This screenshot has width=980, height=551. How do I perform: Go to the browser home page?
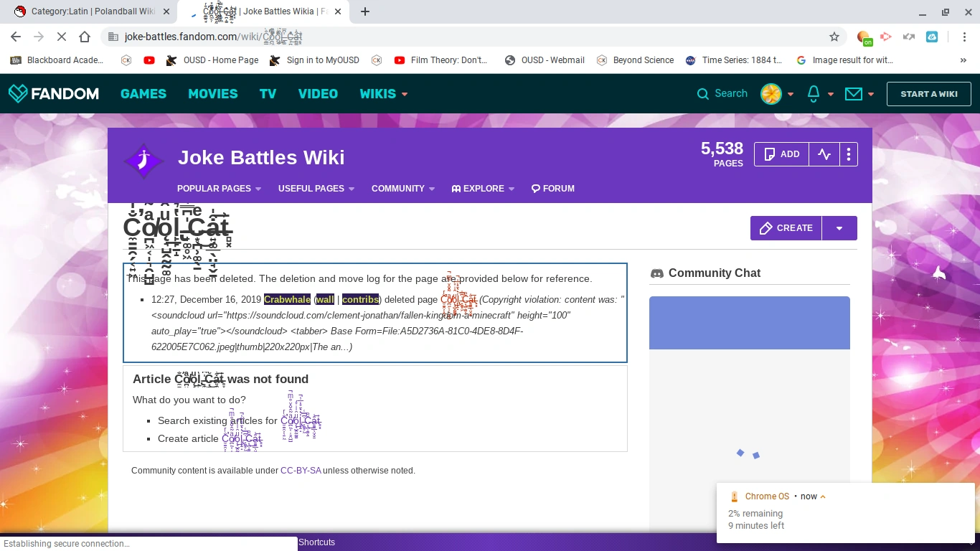click(x=85, y=37)
